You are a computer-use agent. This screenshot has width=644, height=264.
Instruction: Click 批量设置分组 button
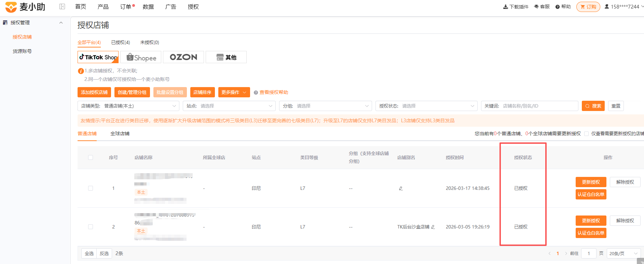click(x=170, y=92)
